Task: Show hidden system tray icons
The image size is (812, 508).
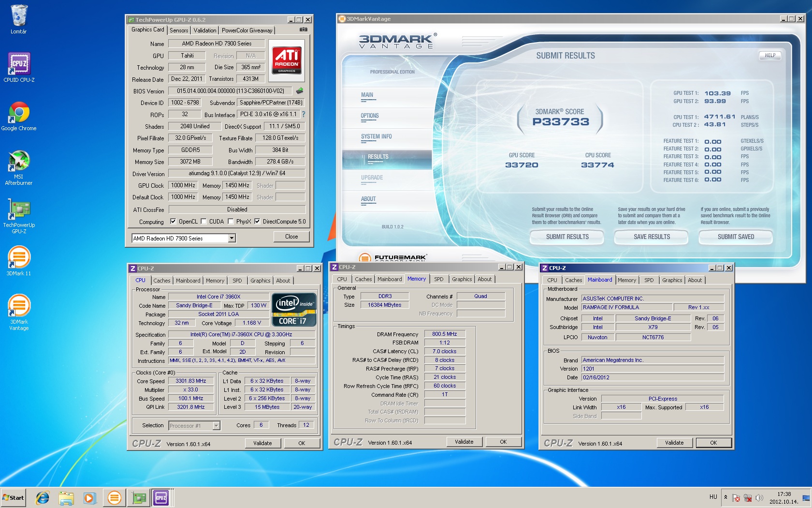Action: [725, 497]
